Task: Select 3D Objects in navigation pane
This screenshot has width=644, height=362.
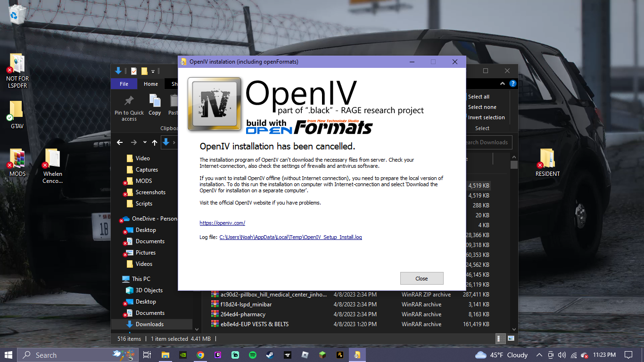Action: [x=149, y=290]
